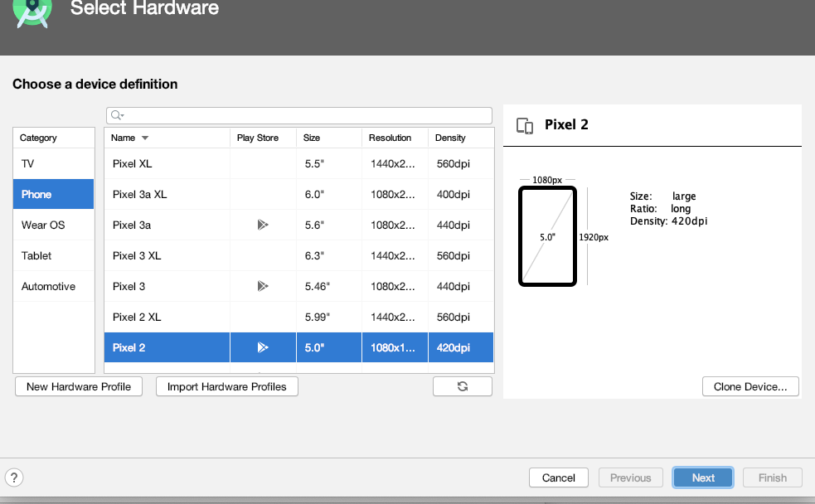Click New Hardware Profile button
Viewport: 815px width, 504px height.
click(x=79, y=386)
